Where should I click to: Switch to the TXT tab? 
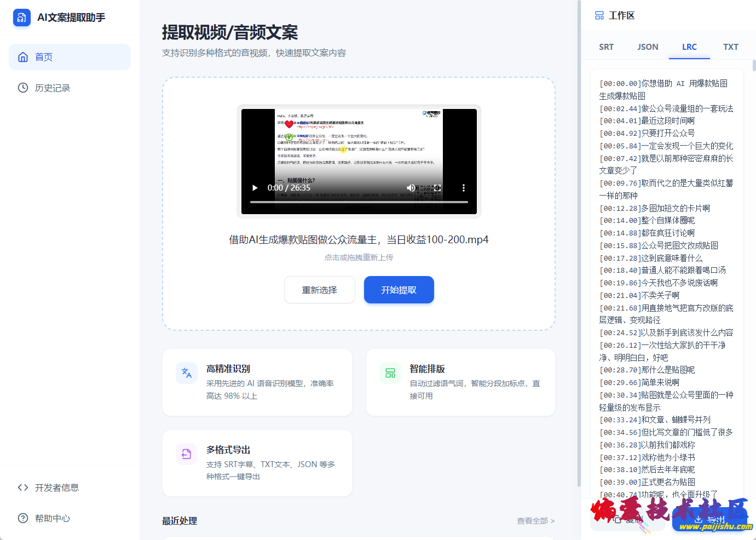(x=731, y=47)
